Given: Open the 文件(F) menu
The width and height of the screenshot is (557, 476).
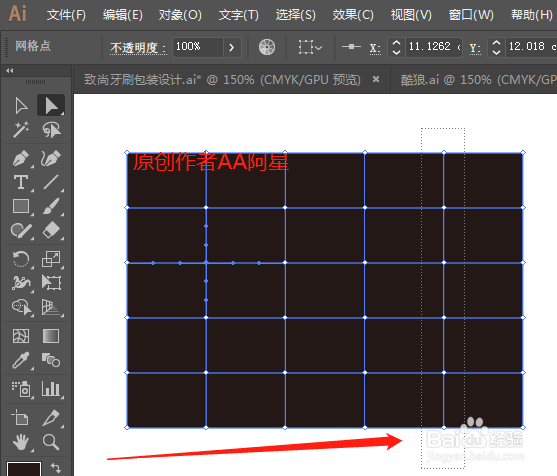Looking at the screenshot, I should 66,15.
